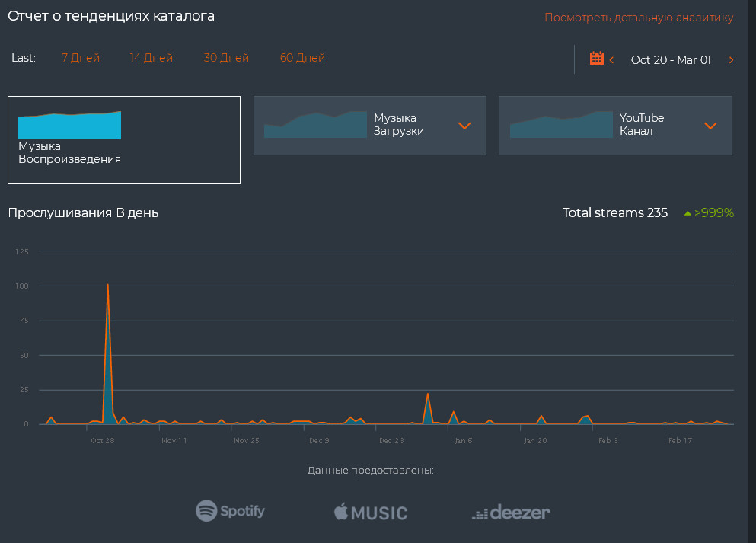Screen dimensions: 756x543
Task: Select the YouTube Канал card
Action: pos(615,126)
